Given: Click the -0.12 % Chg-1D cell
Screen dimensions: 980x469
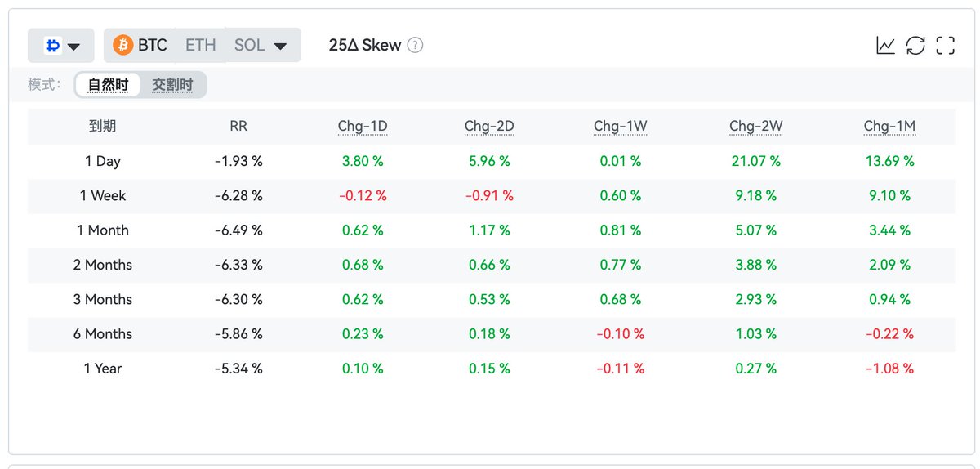Looking at the screenshot, I should pos(363,196).
